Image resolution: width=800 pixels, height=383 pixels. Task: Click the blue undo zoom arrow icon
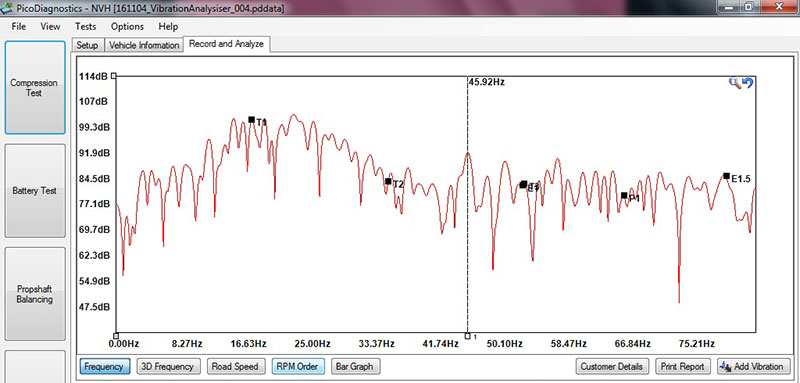click(747, 83)
